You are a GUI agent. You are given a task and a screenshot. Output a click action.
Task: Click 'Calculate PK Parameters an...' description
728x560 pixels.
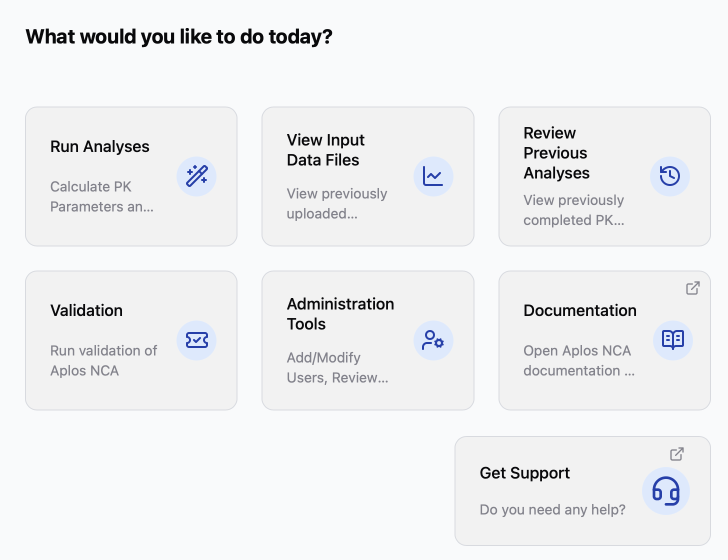(x=102, y=196)
